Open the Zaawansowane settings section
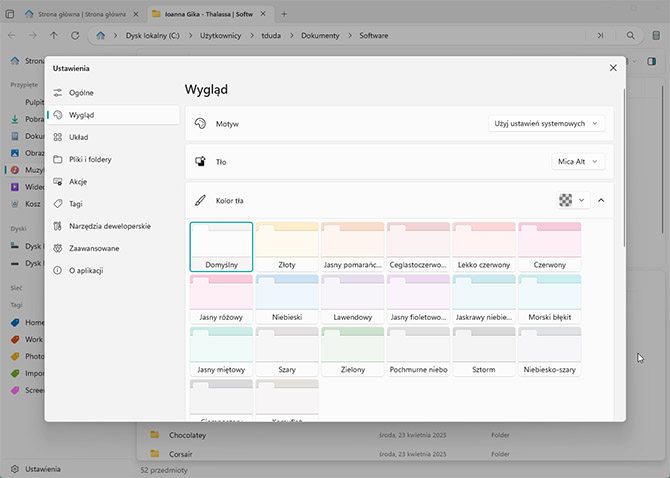Image resolution: width=670 pixels, height=478 pixels. [113, 248]
